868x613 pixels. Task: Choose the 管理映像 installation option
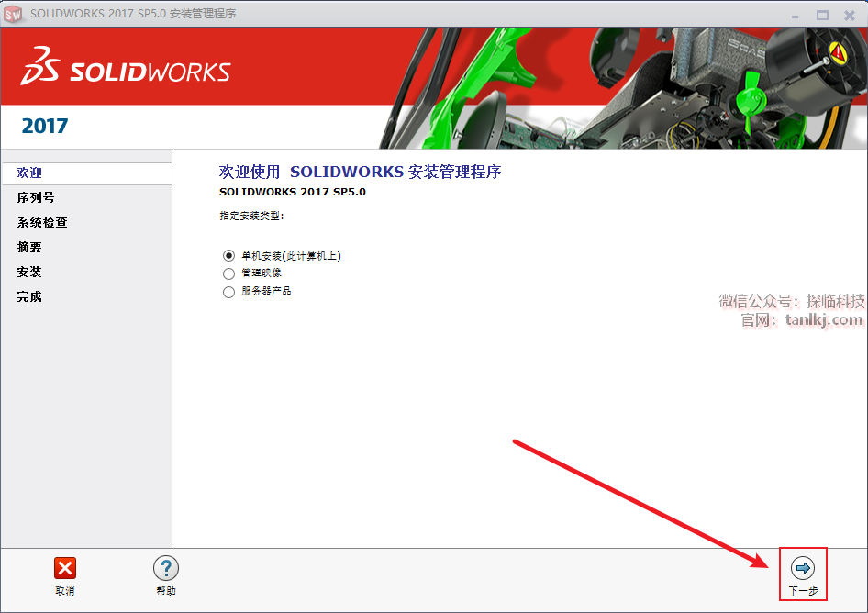(229, 273)
